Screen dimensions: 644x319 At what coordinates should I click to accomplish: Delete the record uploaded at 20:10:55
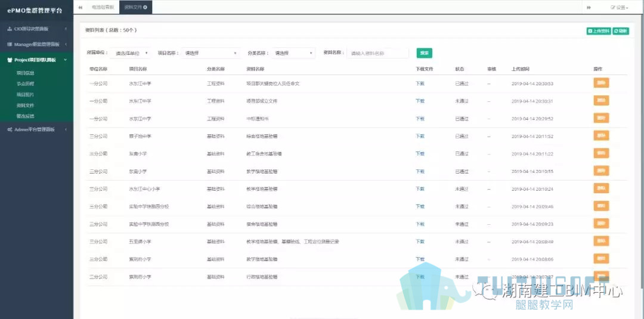[601, 171]
